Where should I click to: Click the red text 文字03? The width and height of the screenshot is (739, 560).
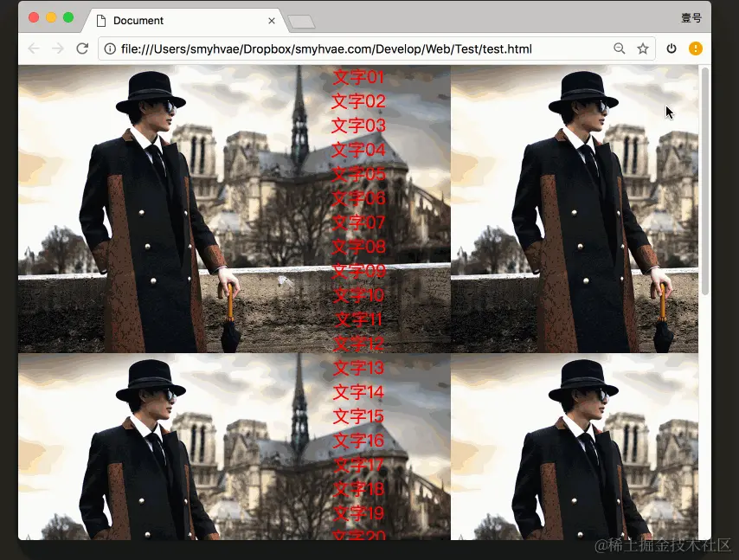coord(358,126)
